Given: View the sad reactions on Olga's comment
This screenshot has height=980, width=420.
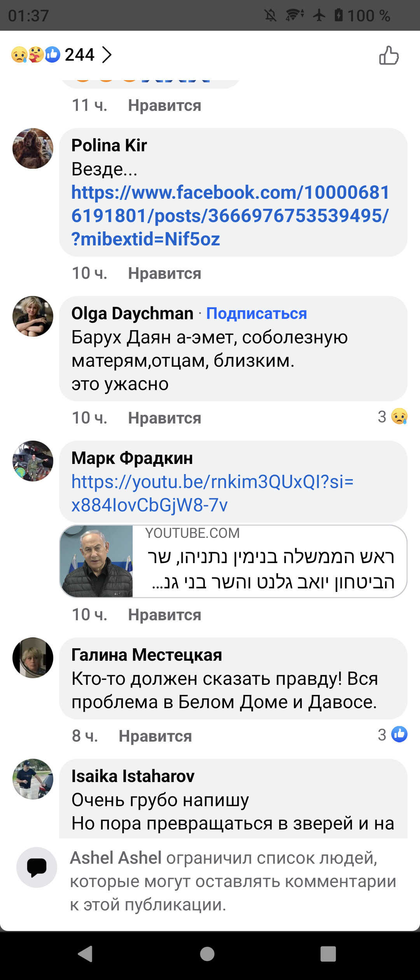Looking at the screenshot, I should coord(393,417).
